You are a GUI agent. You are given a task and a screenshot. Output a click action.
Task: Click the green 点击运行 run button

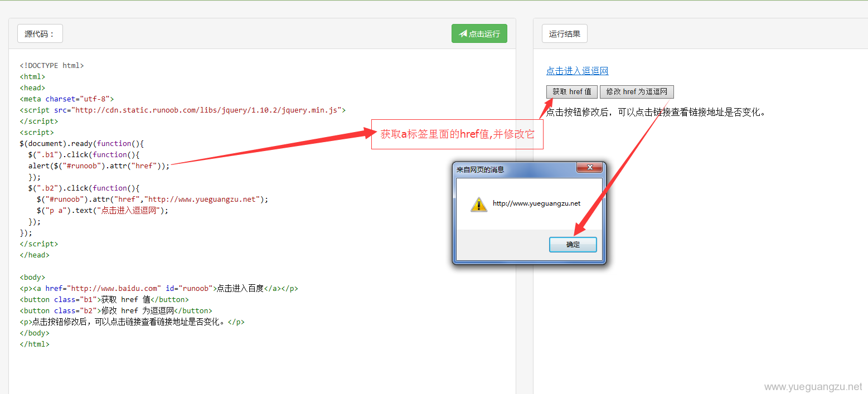pos(479,33)
